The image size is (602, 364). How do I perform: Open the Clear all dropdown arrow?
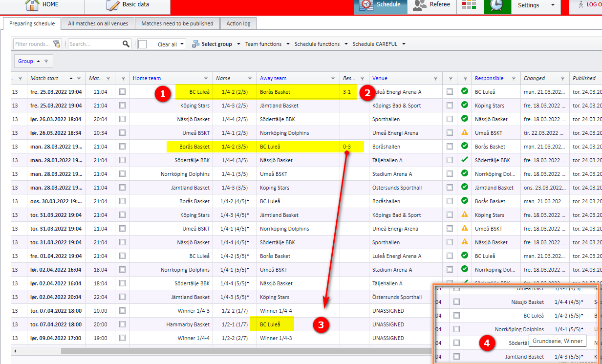pyautogui.click(x=182, y=44)
